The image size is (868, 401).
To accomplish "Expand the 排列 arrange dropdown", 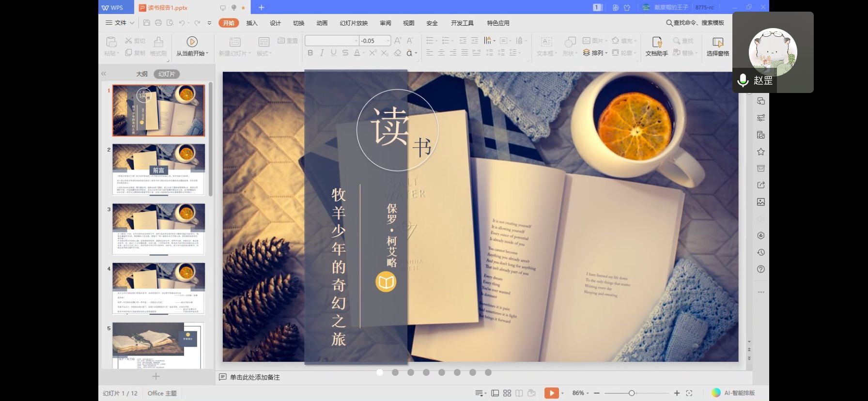I will tap(596, 53).
